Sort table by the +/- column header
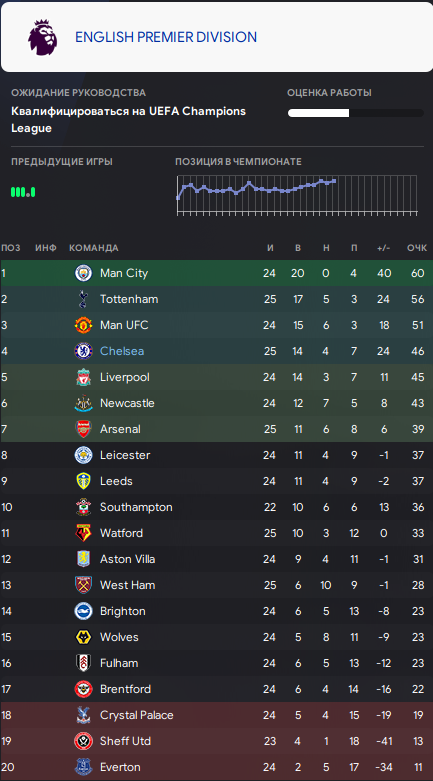The height and width of the screenshot is (781, 433). click(384, 248)
